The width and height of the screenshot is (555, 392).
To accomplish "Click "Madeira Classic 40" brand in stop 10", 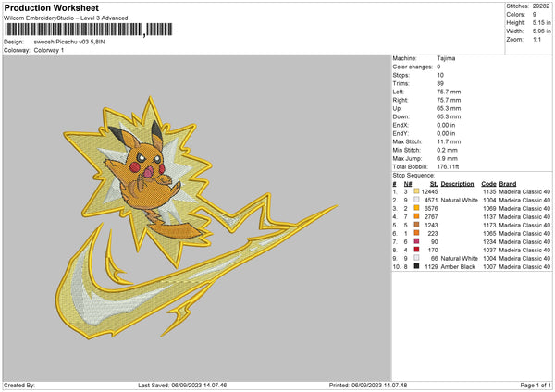I will (524, 266).
